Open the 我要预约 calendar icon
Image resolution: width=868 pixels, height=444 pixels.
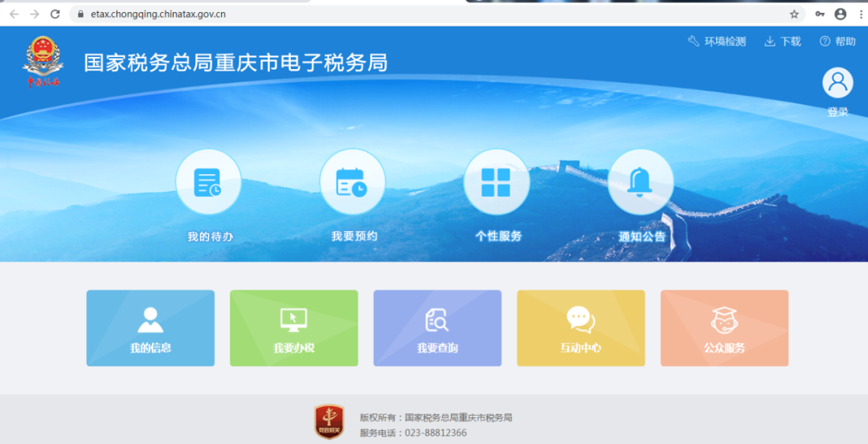coord(352,182)
